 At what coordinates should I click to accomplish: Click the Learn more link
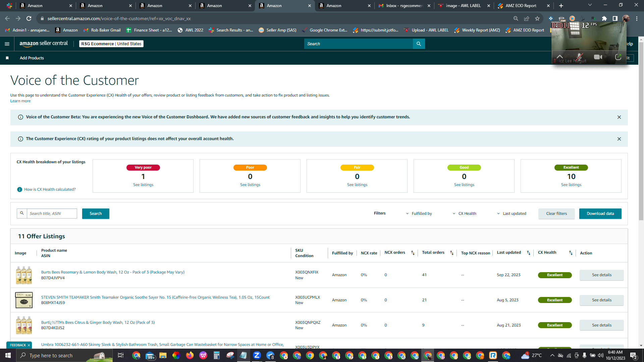click(20, 101)
